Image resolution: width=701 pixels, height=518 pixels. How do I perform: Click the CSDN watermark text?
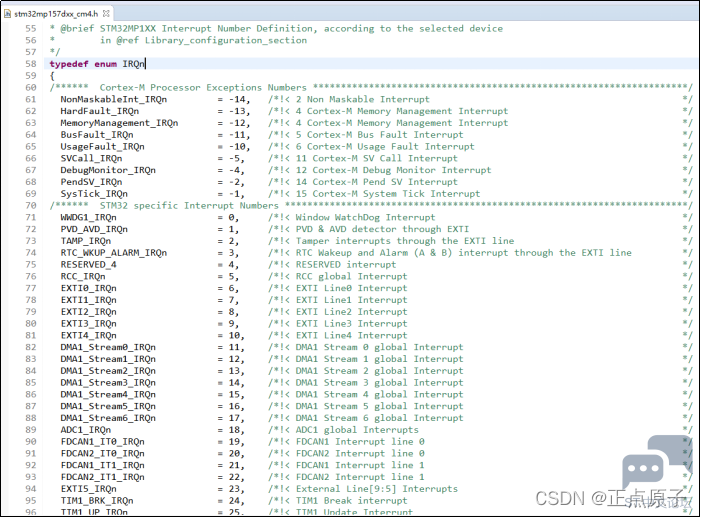612,497
